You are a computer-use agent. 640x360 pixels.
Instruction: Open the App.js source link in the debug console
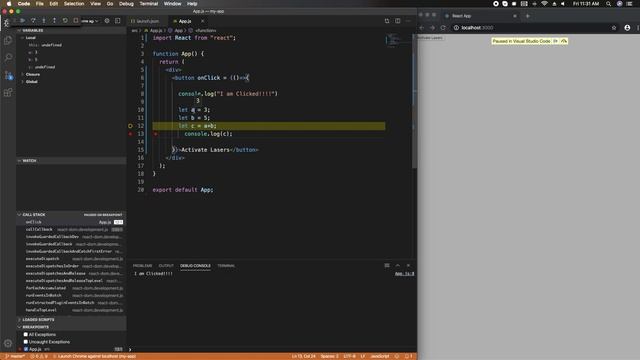pos(404,274)
